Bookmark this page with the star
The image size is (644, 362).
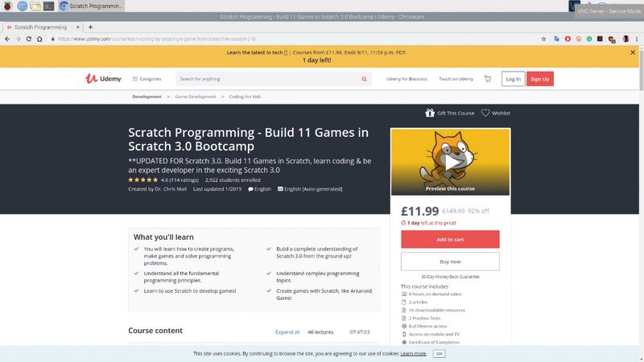pyautogui.click(x=543, y=39)
